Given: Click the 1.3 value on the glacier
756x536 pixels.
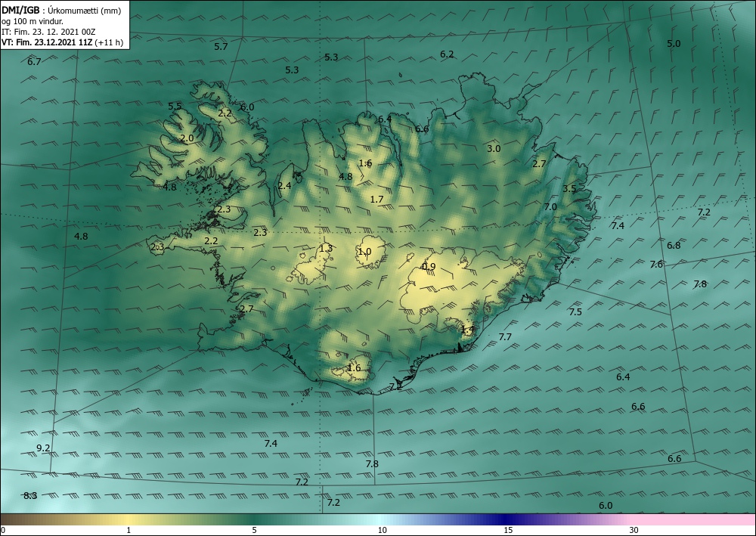Looking at the screenshot, I should (326, 249).
